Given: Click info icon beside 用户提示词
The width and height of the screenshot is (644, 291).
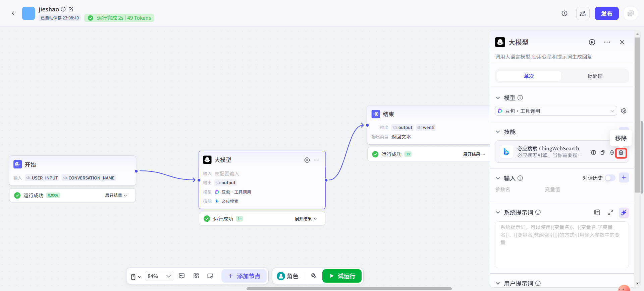Looking at the screenshot, I should coord(538,283).
